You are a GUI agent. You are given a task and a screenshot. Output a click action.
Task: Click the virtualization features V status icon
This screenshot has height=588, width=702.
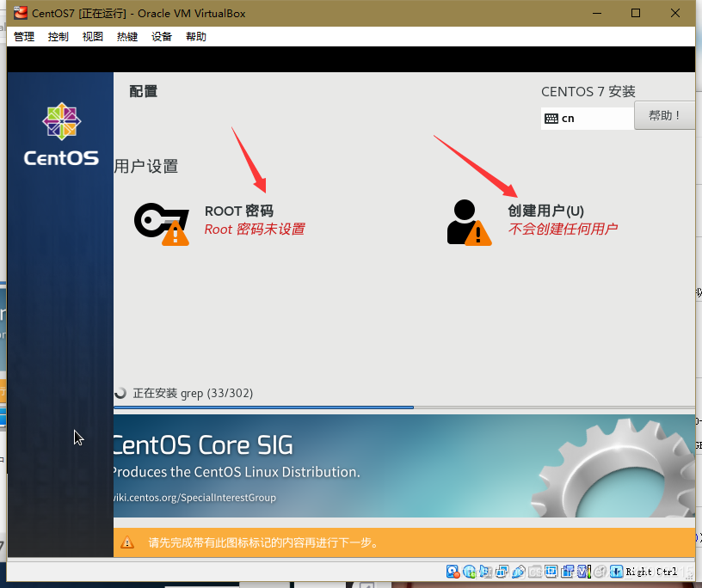[584, 572]
